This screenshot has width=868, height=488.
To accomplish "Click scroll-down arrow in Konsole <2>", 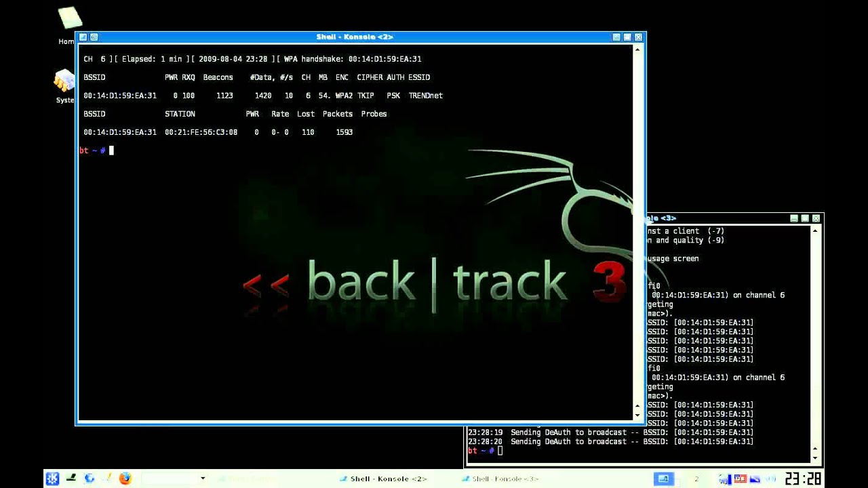I will tap(637, 415).
